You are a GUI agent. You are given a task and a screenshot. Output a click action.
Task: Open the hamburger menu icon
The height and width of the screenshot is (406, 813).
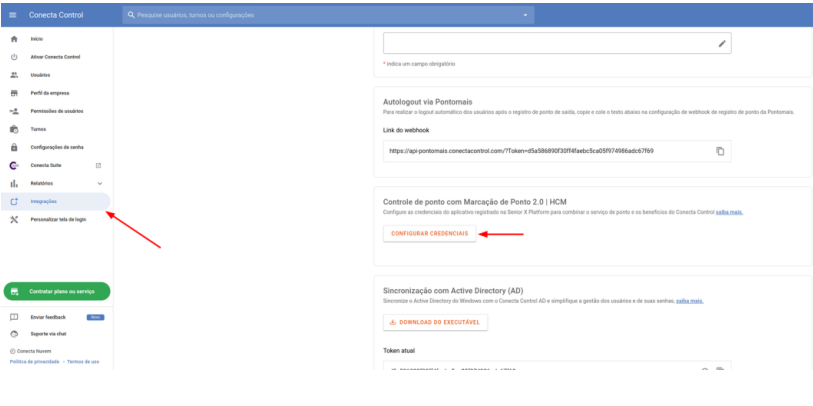click(13, 15)
